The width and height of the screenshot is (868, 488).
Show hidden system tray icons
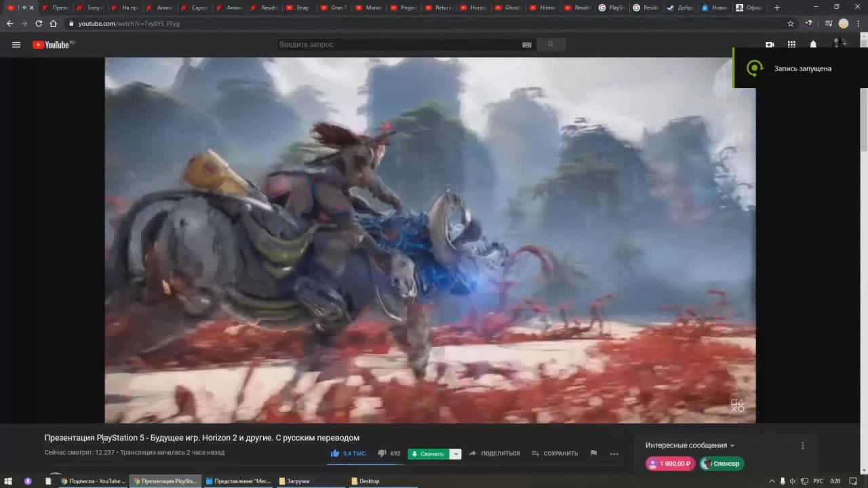(772, 481)
